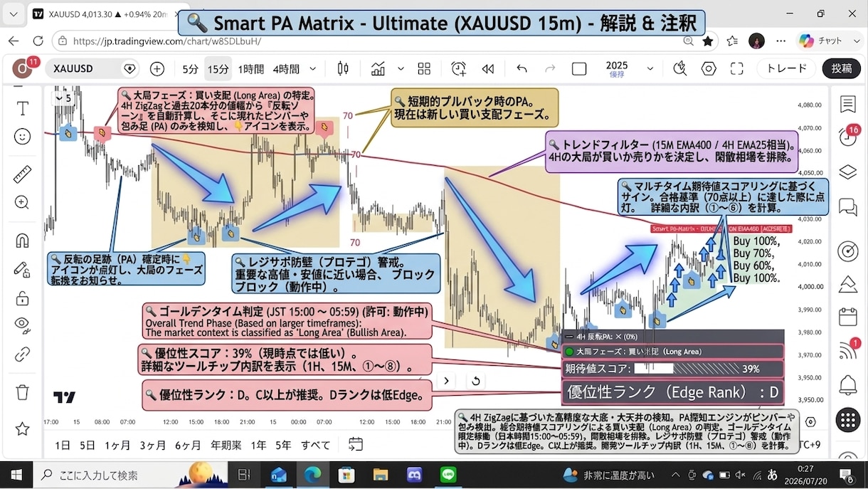
Task: Select the Zoom in tool
Action: (x=23, y=202)
